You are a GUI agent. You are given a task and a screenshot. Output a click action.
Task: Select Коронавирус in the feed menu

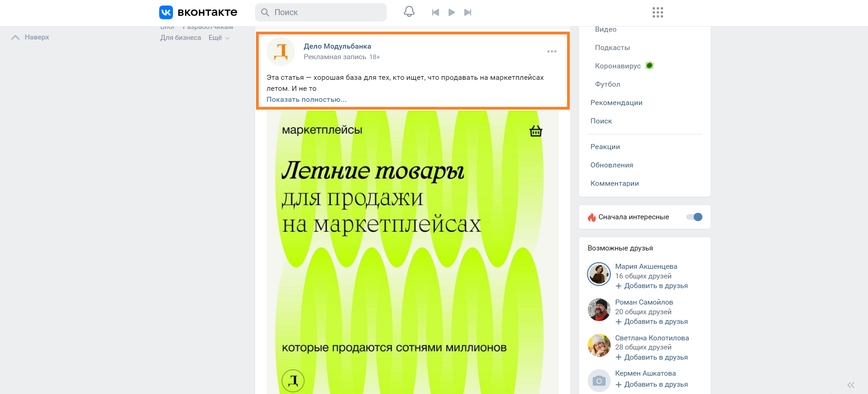click(618, 66)
